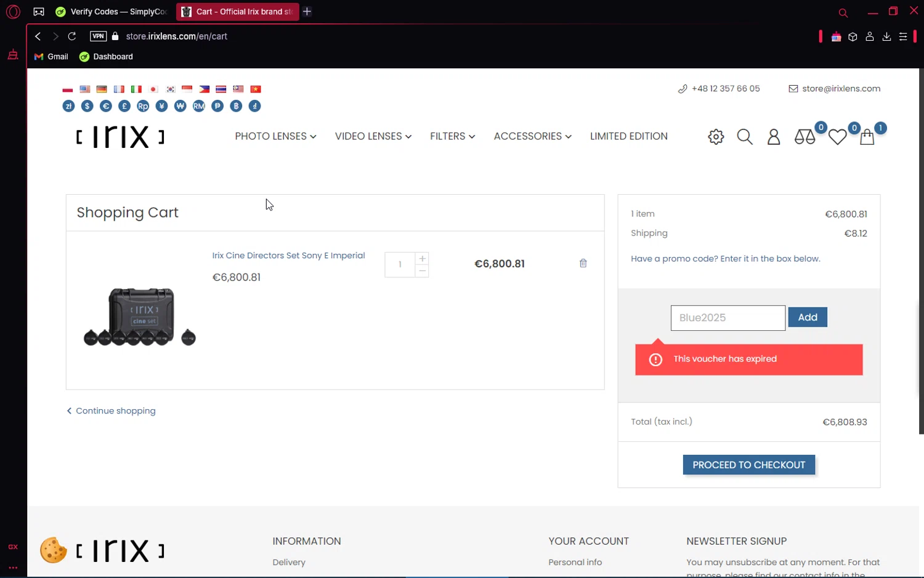Click PROCEED TO CHECKOUT
This screenshot has height=578, width=924.
pos(749,465)
